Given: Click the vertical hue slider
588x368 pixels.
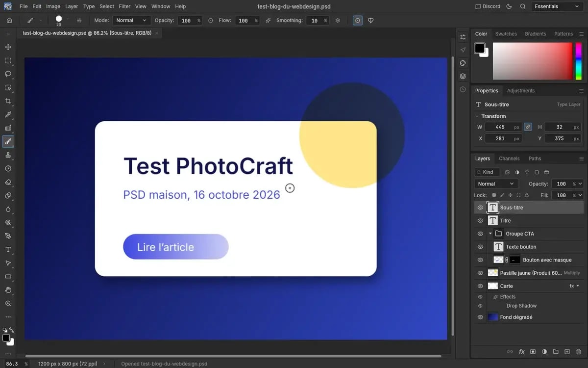Looking at the screenshot, I should coord(579,61).
